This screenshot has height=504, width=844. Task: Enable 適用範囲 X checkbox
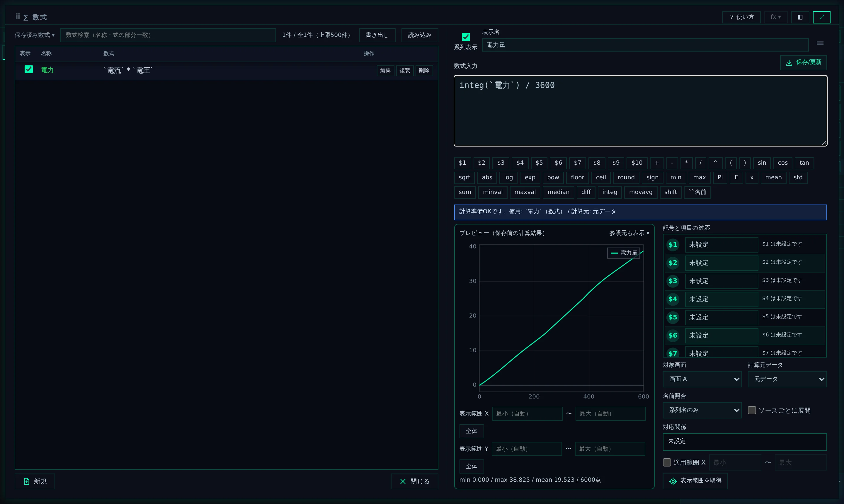point(667,462)
